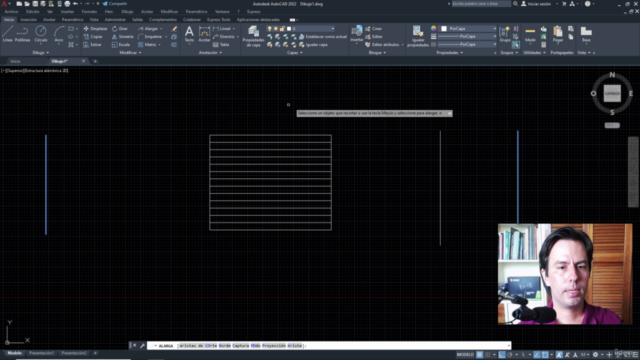Expand the Dibujo panel
The image size is (640, 360).
click(x=40, y=53)
